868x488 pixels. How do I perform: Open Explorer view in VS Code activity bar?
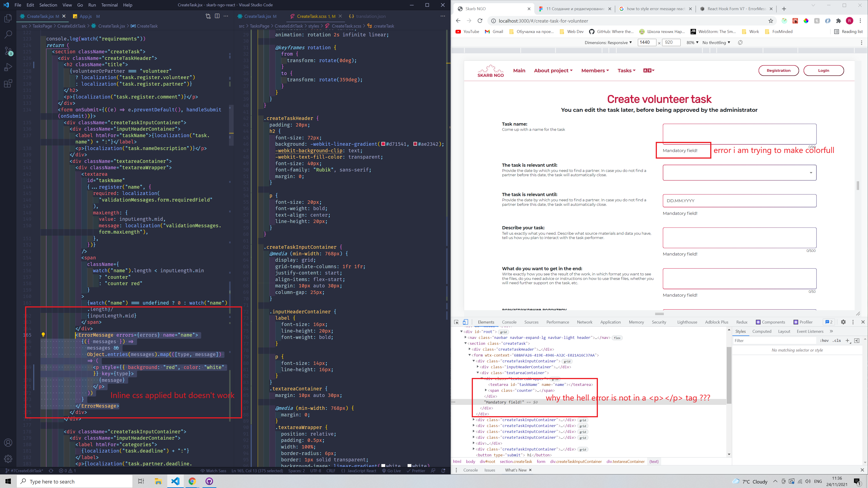click(8, 18)
